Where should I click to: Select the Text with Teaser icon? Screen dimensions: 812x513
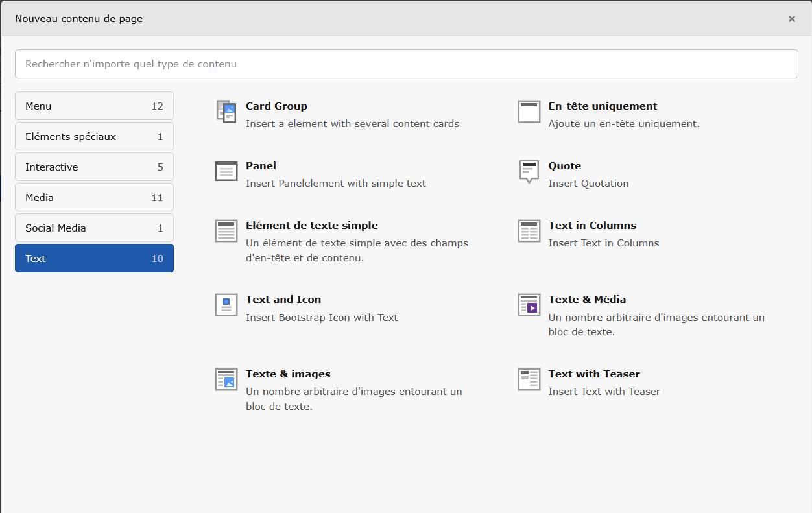(529, 379)
